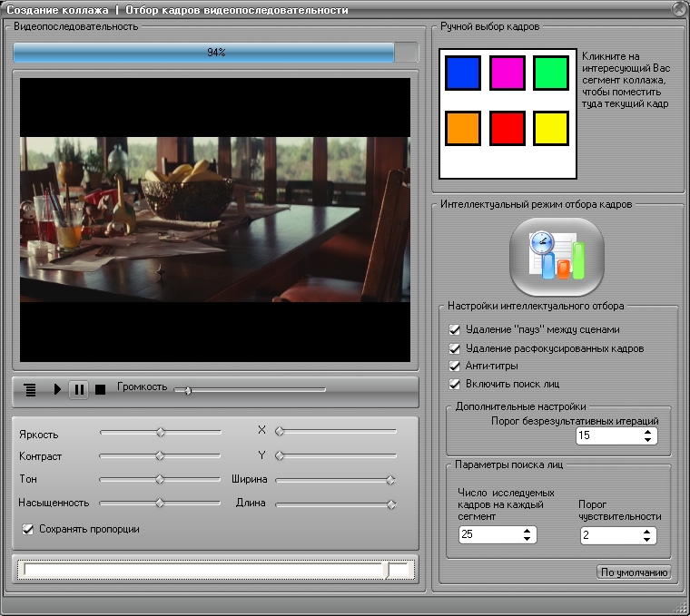Click the 94% progress bar
The height and width of the screenshot is (616, 690).
coord(216,53)
